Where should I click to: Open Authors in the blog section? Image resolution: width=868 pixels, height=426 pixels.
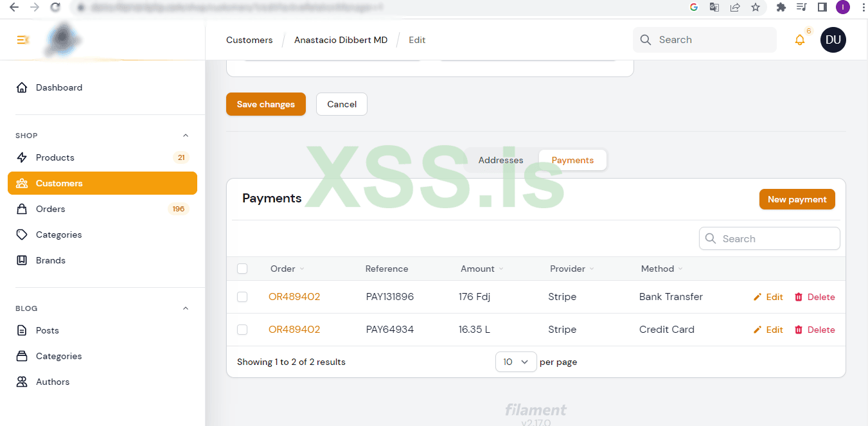102,382
